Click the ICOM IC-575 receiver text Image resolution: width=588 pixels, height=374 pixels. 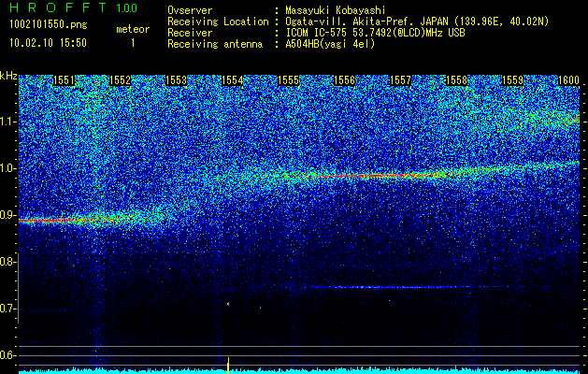click(375, 33)
